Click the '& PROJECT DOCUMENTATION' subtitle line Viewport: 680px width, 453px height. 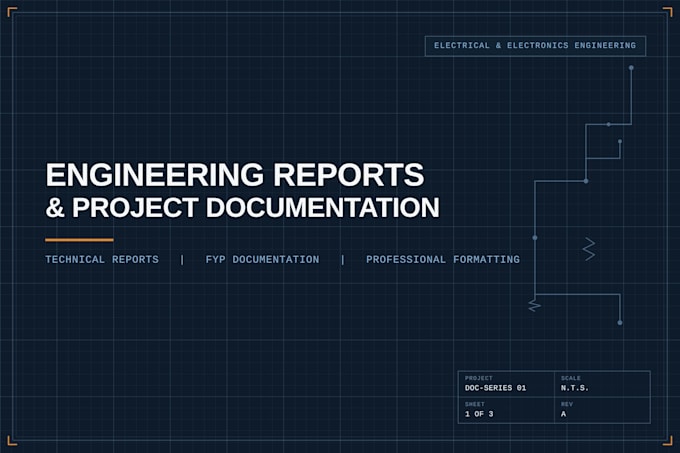click(x=242, y=207)
